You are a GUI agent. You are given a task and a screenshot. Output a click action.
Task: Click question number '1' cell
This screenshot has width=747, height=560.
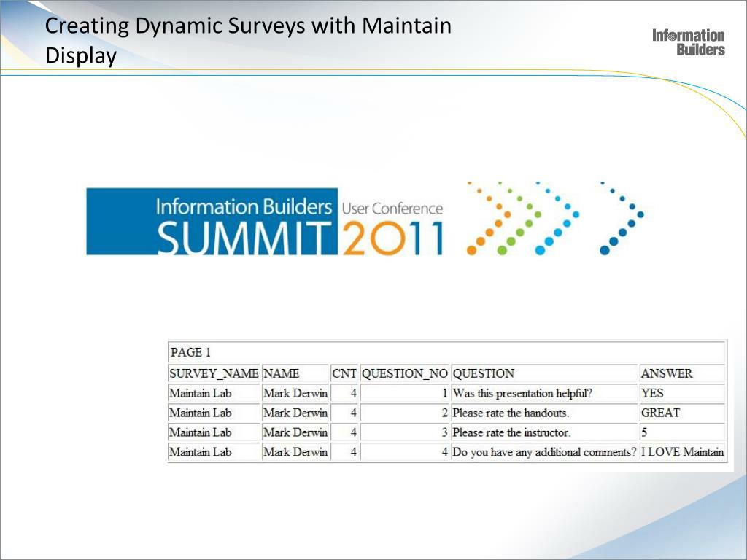click(404, 393)
